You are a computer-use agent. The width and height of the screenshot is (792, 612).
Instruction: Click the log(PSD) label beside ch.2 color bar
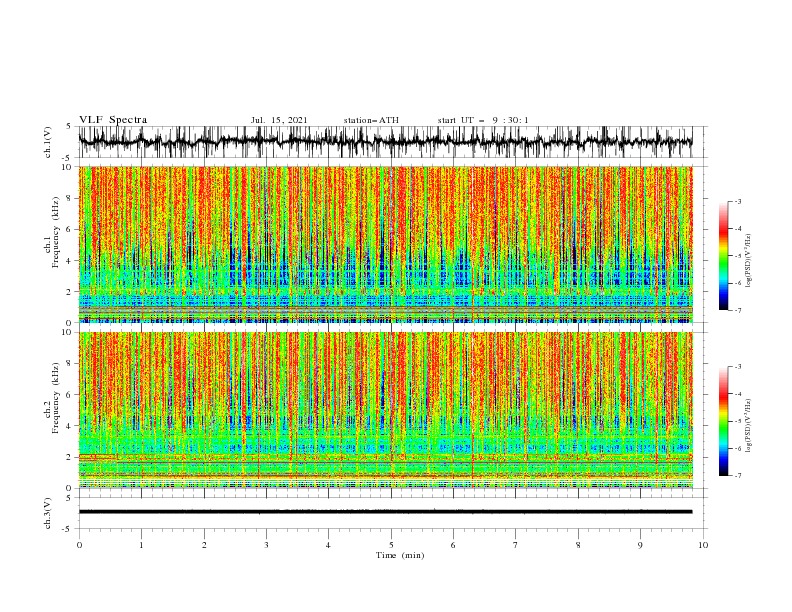749,426
